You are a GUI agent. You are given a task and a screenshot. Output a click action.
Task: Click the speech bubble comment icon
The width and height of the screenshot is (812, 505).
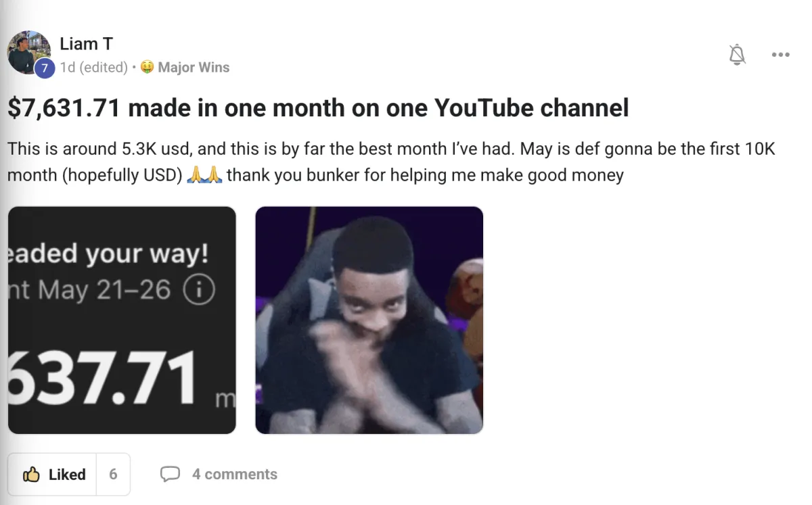point(170,475)
